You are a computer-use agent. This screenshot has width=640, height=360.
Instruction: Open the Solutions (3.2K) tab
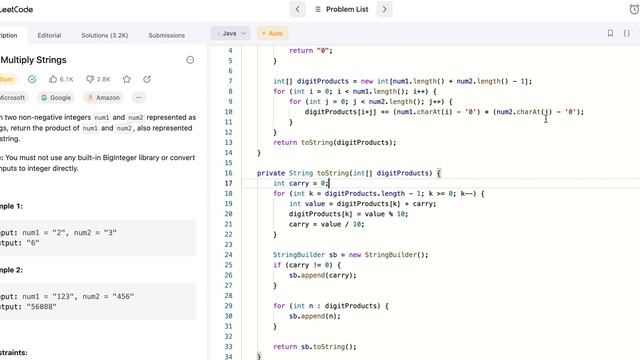104,36
